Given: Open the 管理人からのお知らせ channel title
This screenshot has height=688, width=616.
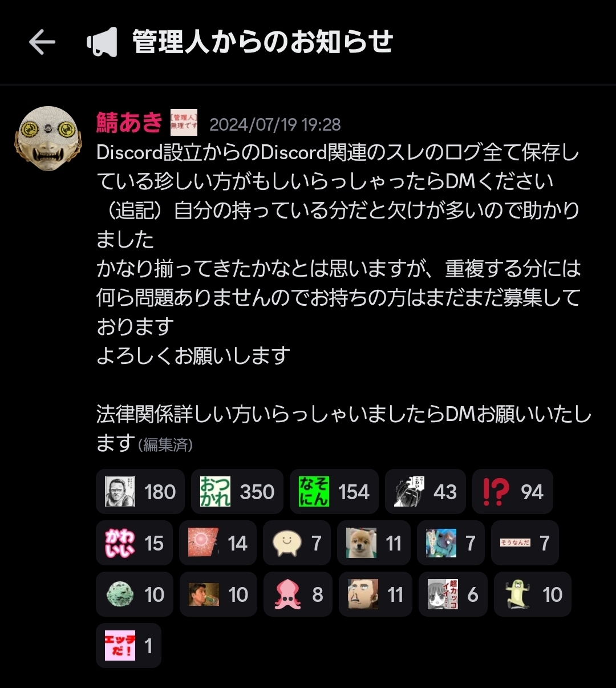Looking at the screenshot, I should 263,42.
